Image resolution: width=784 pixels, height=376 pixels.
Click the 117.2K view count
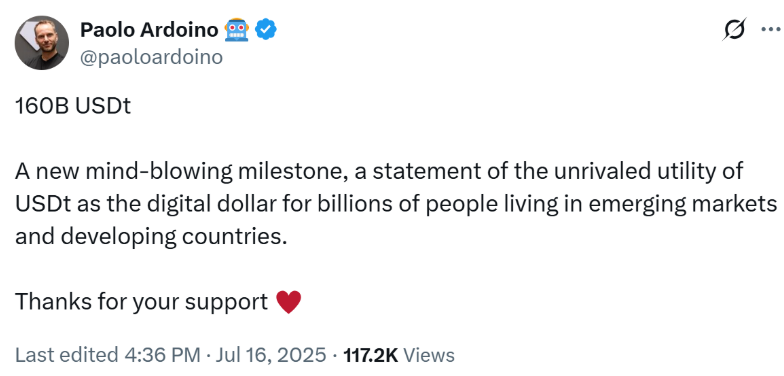[x=370, y=355]
